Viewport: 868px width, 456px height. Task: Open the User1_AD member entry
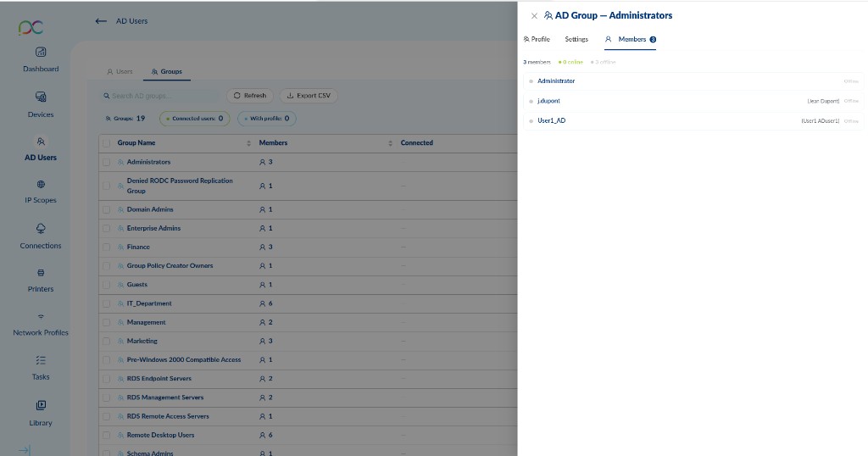coord(693,121)
